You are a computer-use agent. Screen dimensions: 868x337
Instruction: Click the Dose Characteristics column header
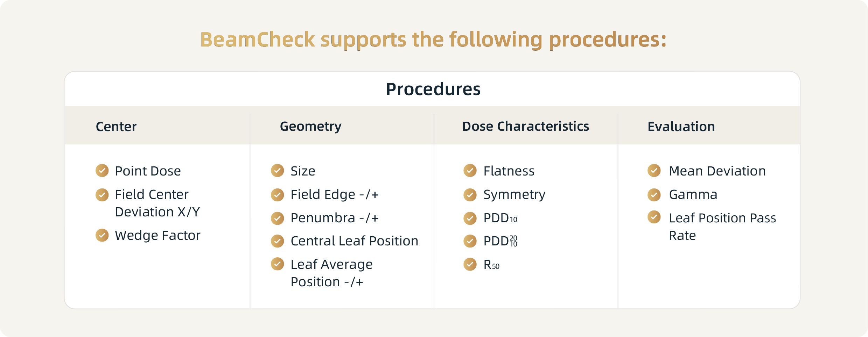point(525,126)
